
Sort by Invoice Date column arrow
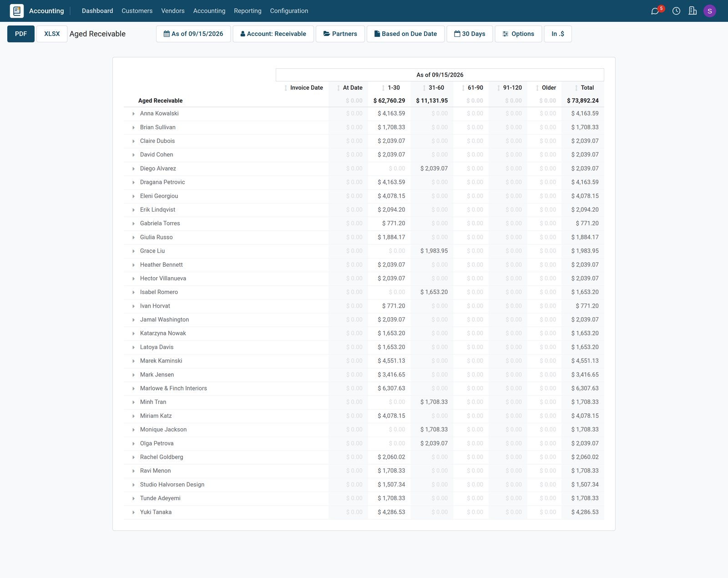click(x=286, y=88)
